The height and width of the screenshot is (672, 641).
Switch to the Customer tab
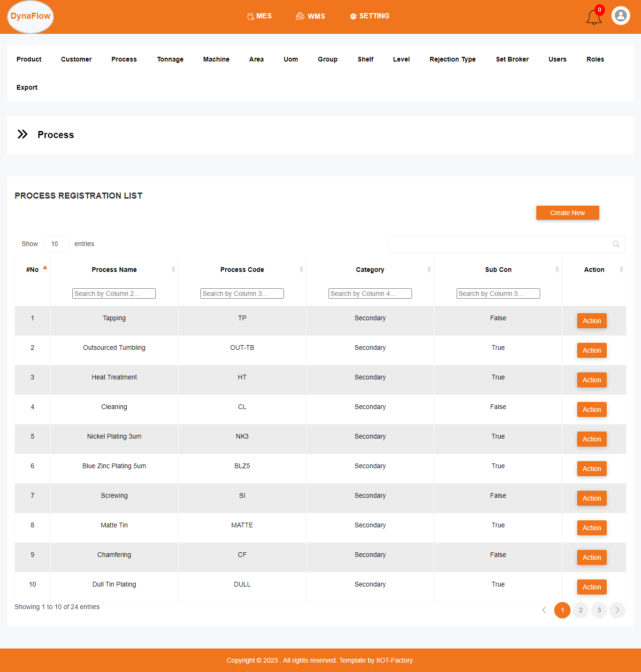[76, 59]
